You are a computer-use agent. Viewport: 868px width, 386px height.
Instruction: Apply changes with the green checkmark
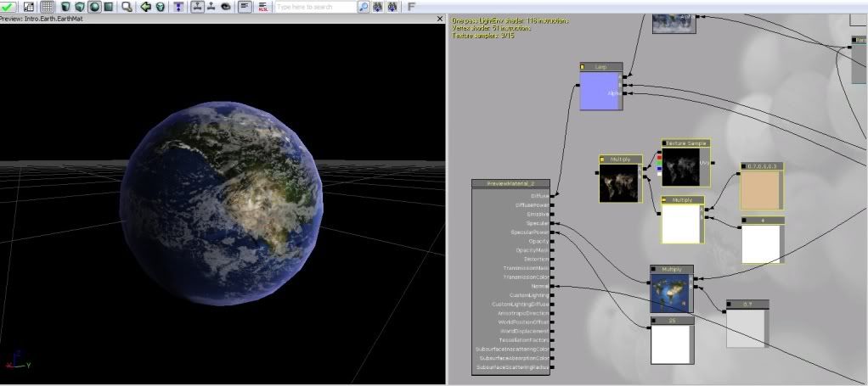coord(8,7)
